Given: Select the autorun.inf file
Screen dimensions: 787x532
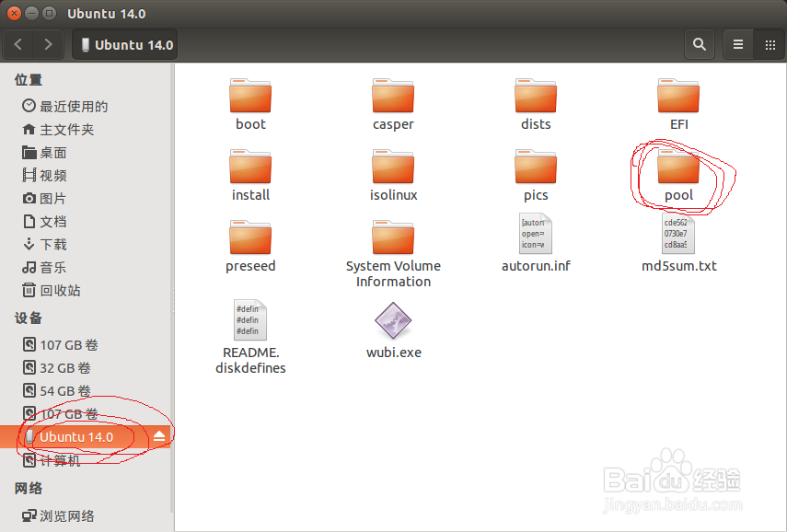Looking at the screenshot, I should (x=536, y=243).
